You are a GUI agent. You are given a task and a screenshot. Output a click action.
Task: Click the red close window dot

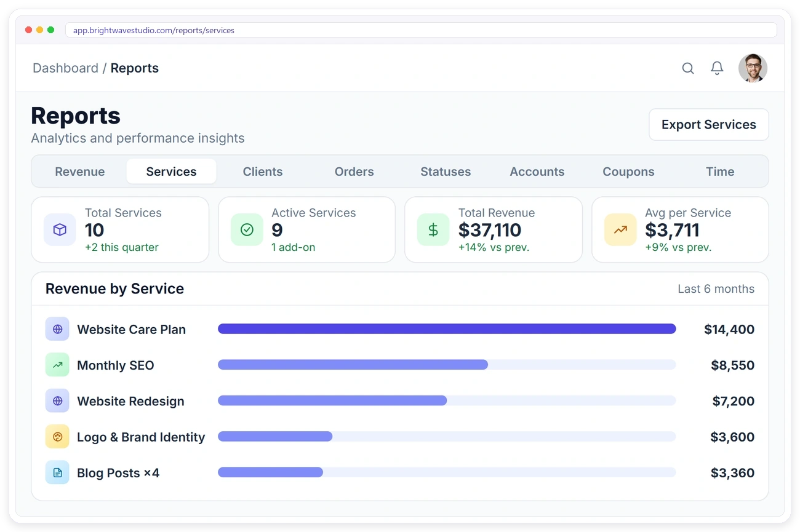point(28,30)
